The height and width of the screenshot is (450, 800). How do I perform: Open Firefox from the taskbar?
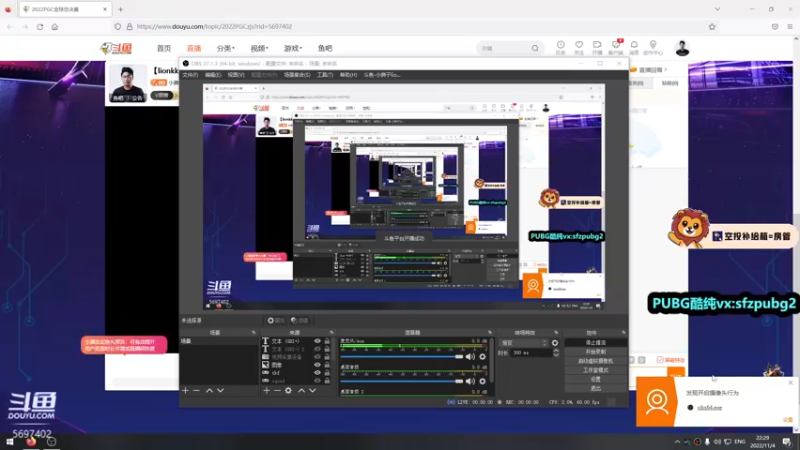coord(31,442)
